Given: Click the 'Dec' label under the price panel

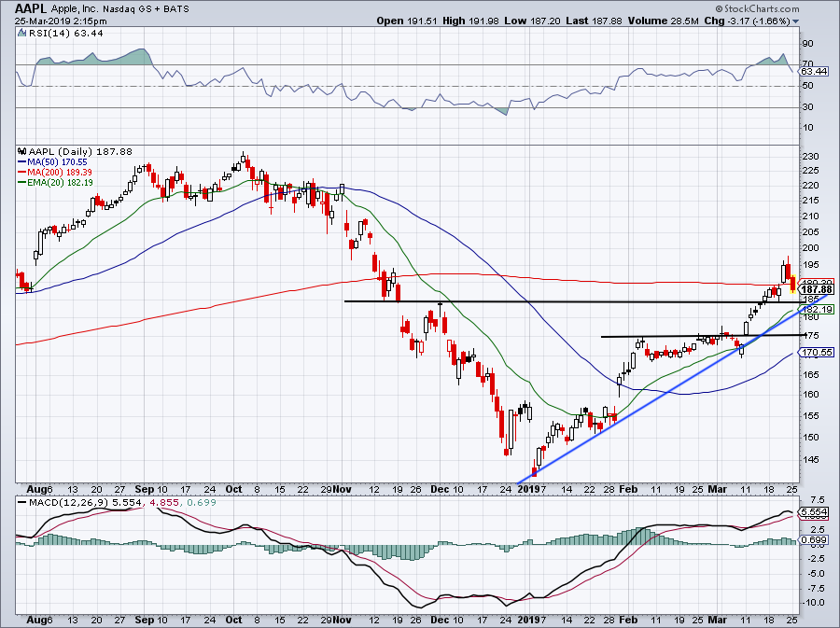Looking at the screenshot, I should 440,489.
